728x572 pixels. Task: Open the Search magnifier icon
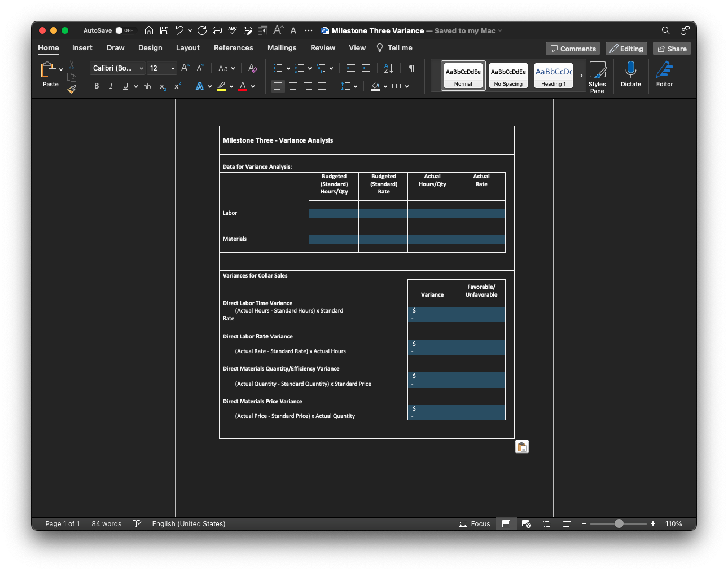point(666,30)
